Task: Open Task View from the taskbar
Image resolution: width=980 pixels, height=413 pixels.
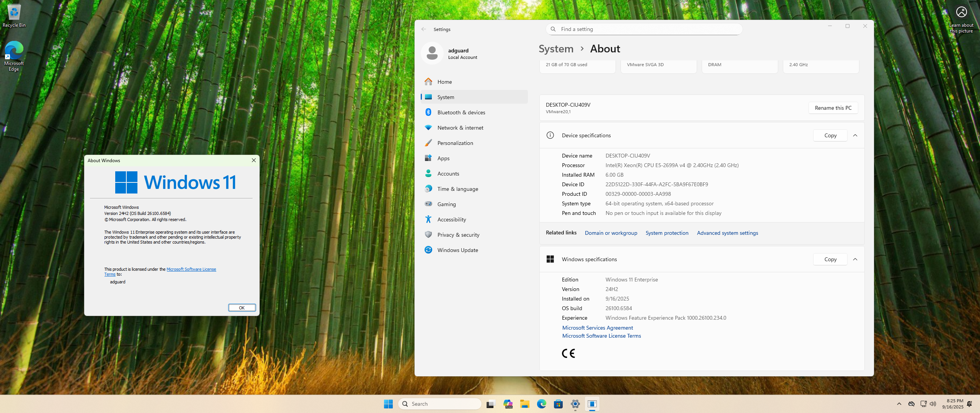Action: [491, 404]
